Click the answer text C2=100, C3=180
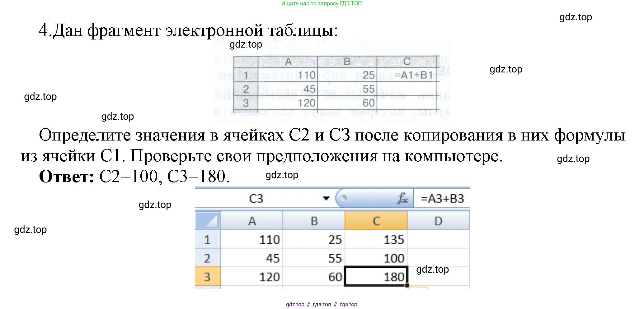The width and height of the screenshot is (644, 309). [x=164, y=177]
